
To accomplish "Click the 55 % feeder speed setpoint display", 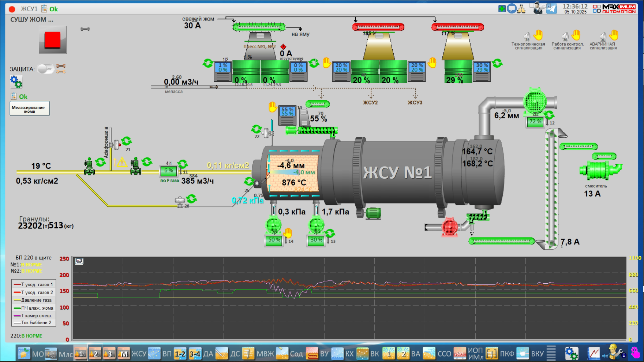I will pyautogui.click(x=287, y=112).
